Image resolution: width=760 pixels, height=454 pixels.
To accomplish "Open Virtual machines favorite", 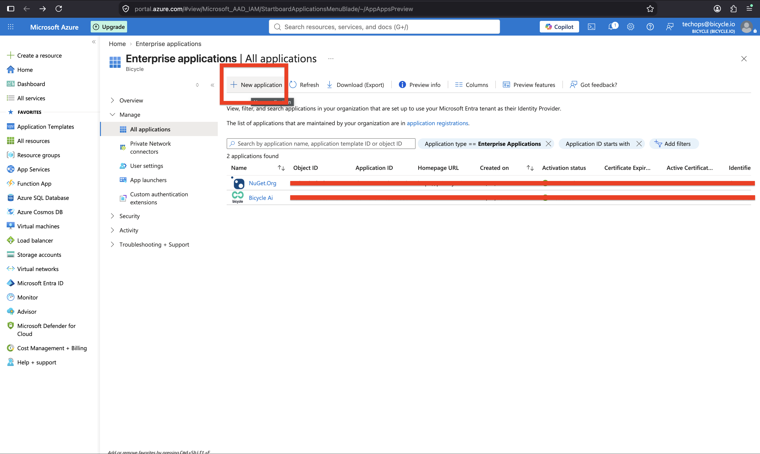I will click(33, 226).
